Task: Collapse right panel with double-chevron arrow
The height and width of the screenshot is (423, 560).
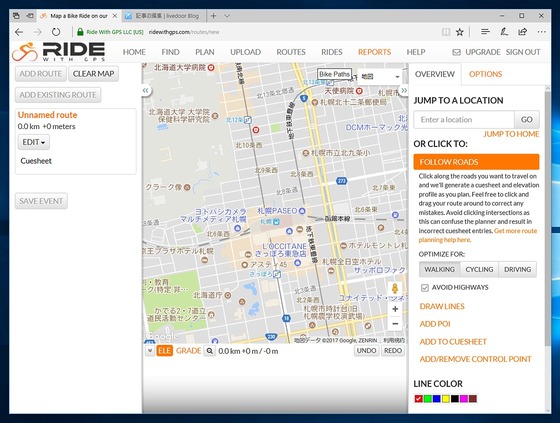Action: (404, 90)
